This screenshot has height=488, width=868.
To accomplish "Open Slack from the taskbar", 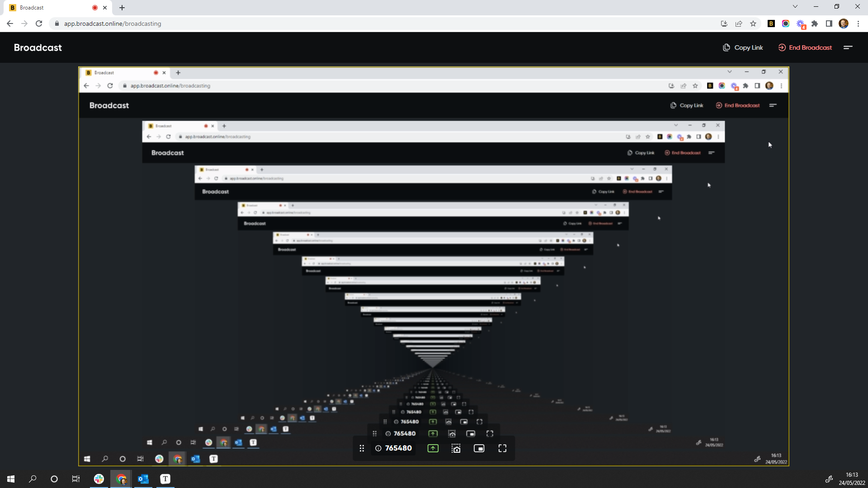I will [99, 479].
